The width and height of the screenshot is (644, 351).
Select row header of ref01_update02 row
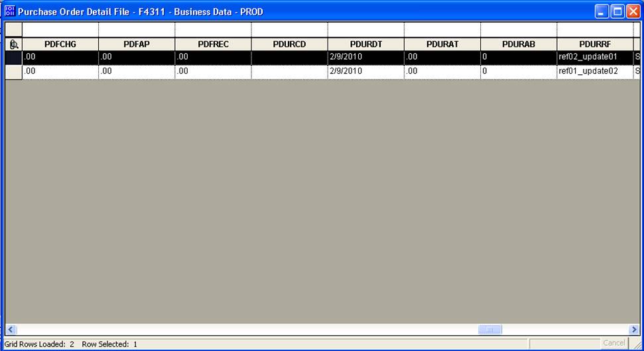coord(13,72)
